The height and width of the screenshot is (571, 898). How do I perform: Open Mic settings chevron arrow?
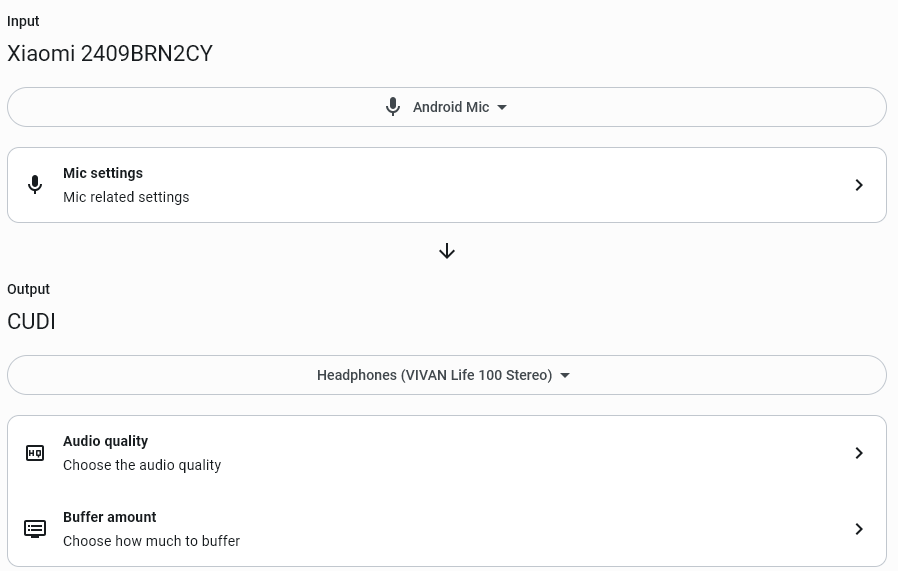point(859,185)
